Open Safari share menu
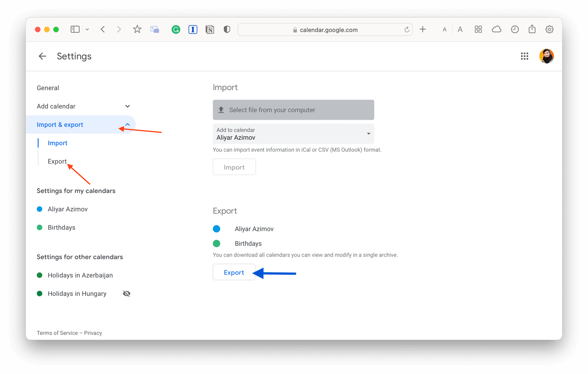The width and height of the screenshot is (588, 374). [x=532, y=29]
